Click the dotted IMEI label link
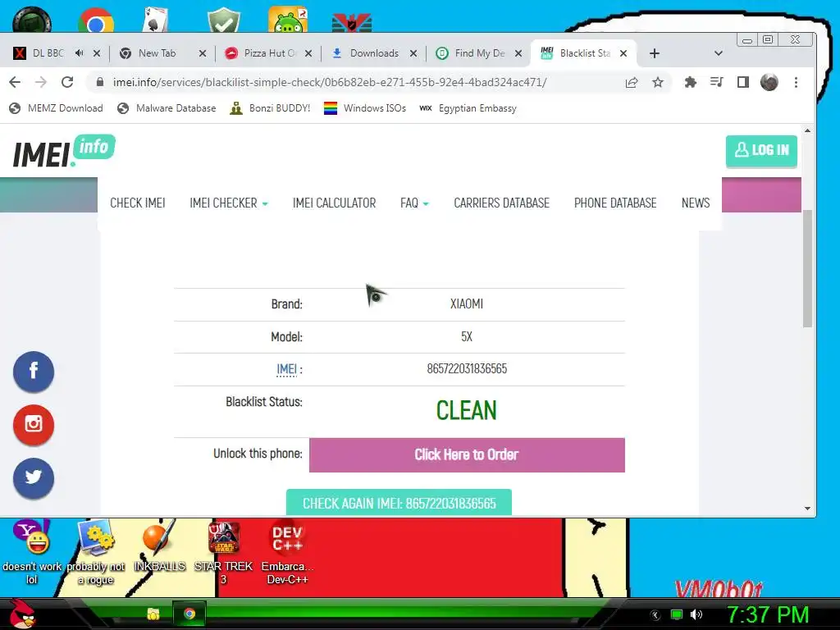The image size is (840, 630). (x=286, y=369)
